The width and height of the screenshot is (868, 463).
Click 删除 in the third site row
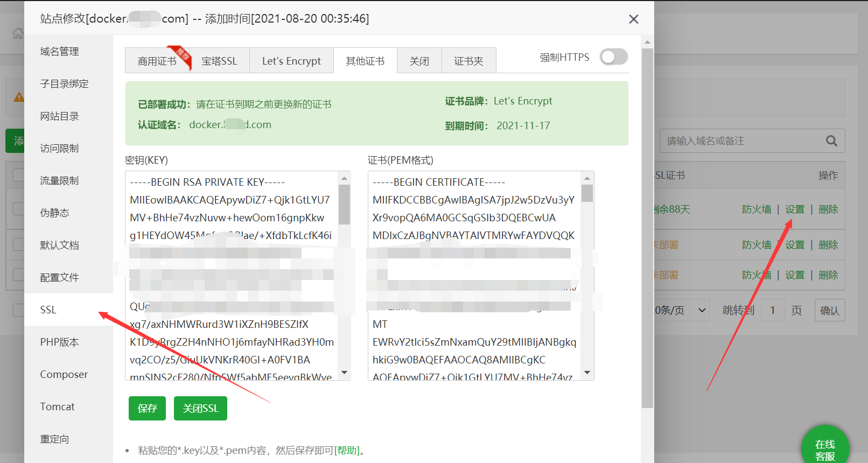click(x=828, y=275)
